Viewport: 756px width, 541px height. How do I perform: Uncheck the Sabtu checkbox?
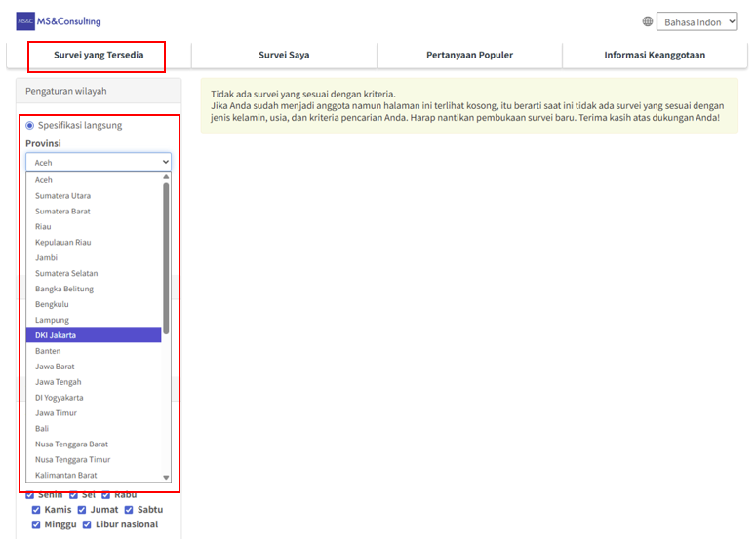click(129, 510)
